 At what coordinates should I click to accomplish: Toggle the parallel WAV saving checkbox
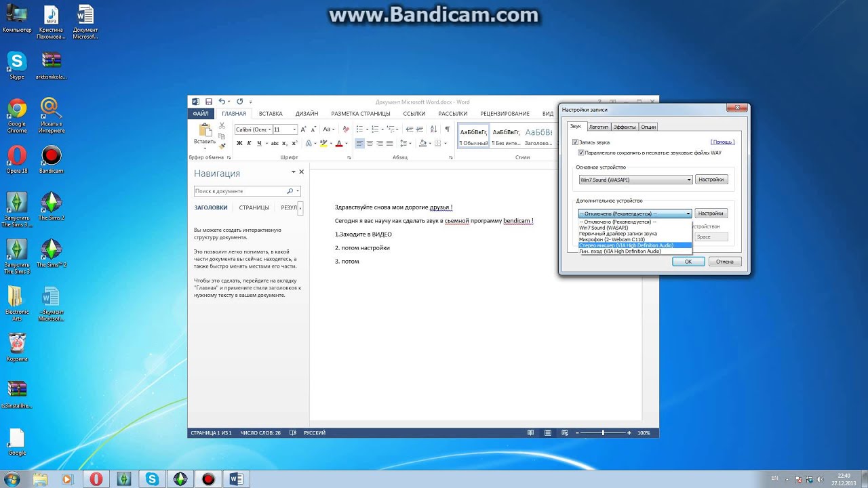(x=580, y=152)
